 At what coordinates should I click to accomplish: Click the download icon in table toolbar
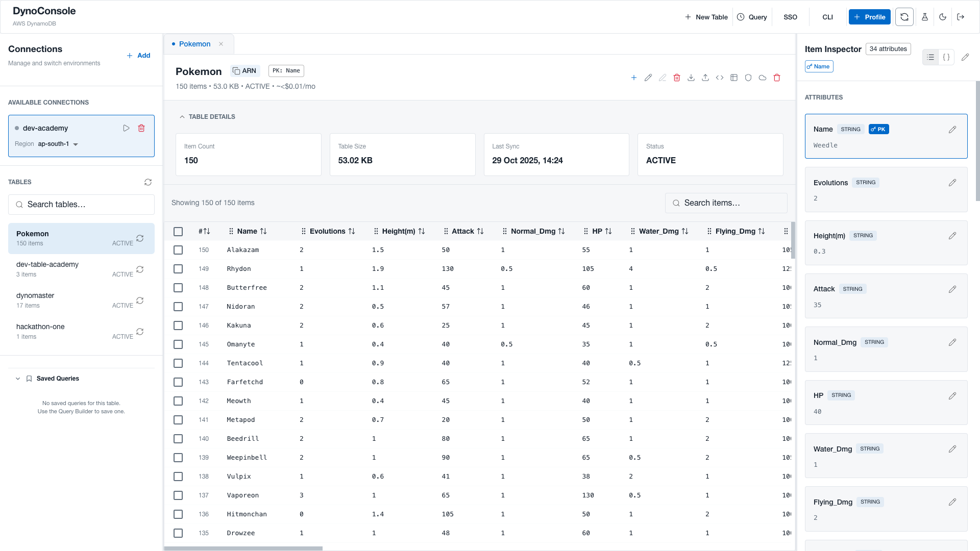click(691, 78)
